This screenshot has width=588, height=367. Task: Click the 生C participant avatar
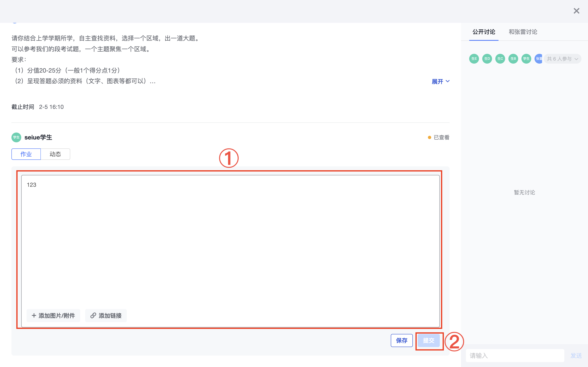tap(500, 59)
